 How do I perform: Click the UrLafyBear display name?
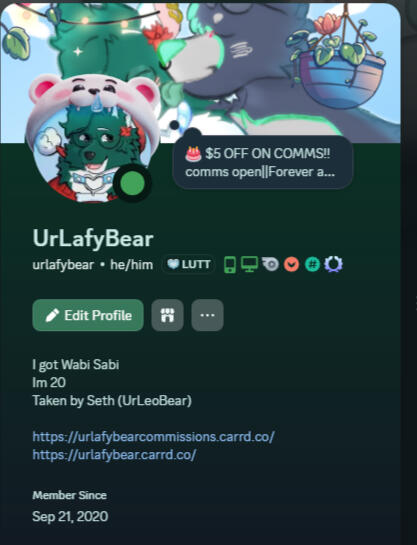coord(93,238)
